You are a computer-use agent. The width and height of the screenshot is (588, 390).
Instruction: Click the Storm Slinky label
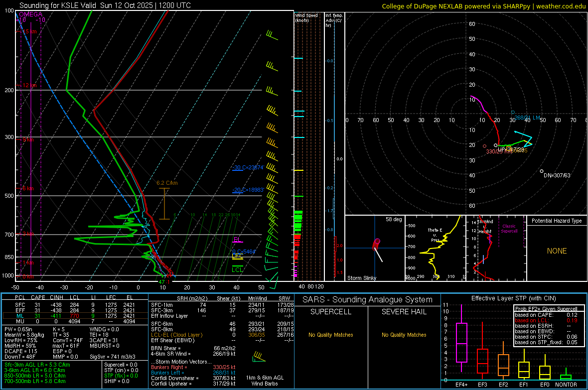(361, 278)
